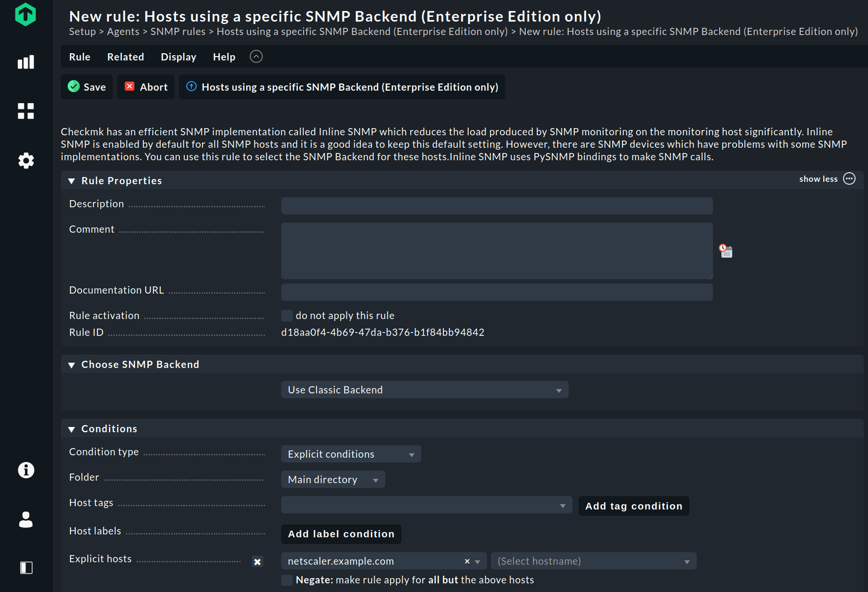Open the Monitor bar chart menu
868x592 pixels.
click(x=26, y=62)
